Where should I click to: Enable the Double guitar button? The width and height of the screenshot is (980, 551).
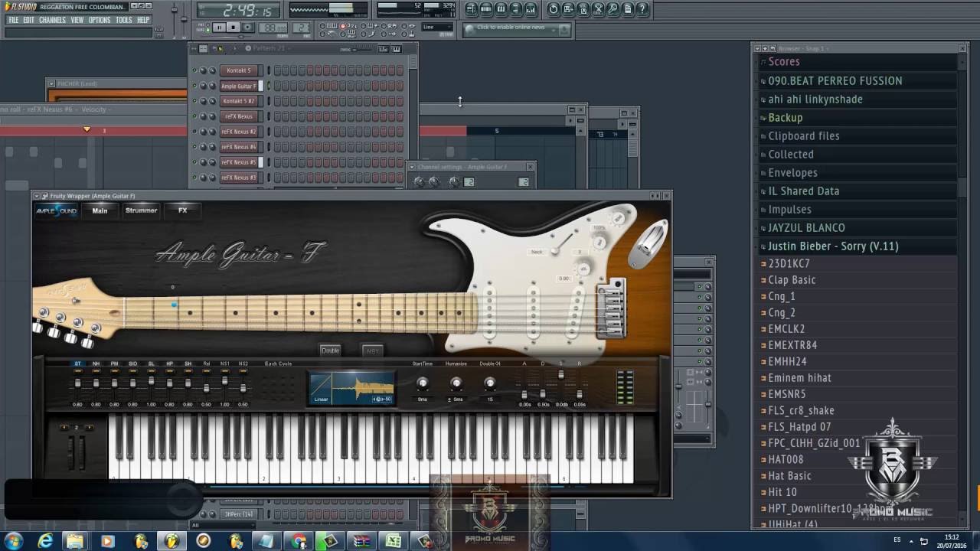pyautogui.click(x=330, y=350)
